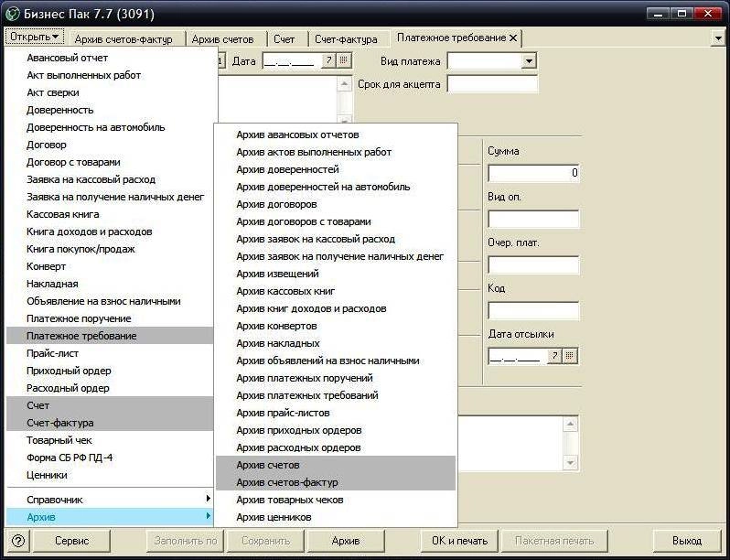Viewport: 730px width, 560px height.
Task: Select Архив доверенностей submenu item
Action: (336, 169)
